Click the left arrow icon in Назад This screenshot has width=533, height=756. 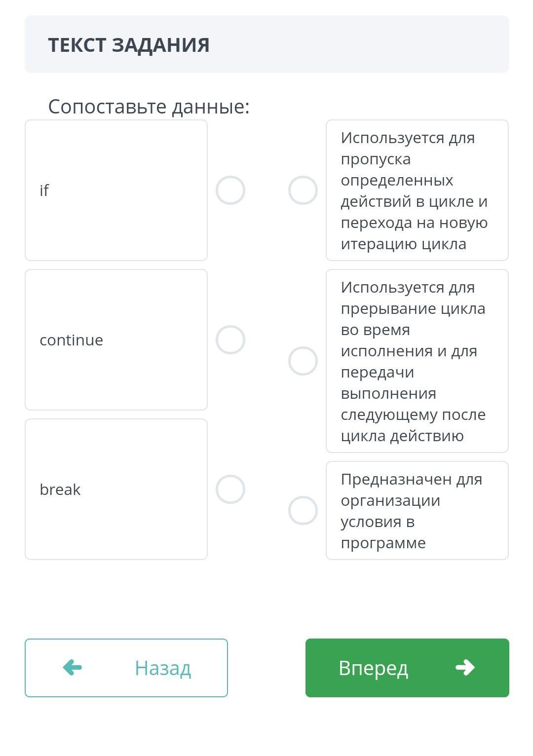(x=72, y=668)
